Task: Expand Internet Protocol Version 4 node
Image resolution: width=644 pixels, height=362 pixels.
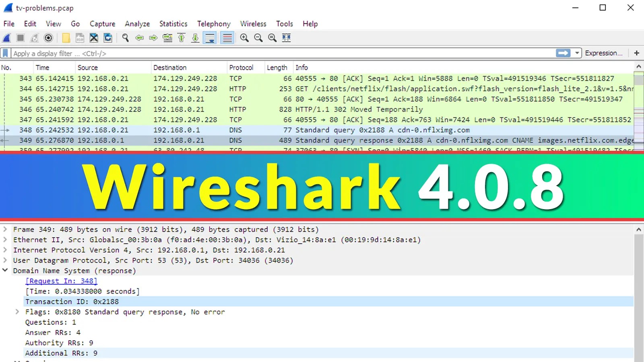Action: pyautogui.click(x=5, y=250)
